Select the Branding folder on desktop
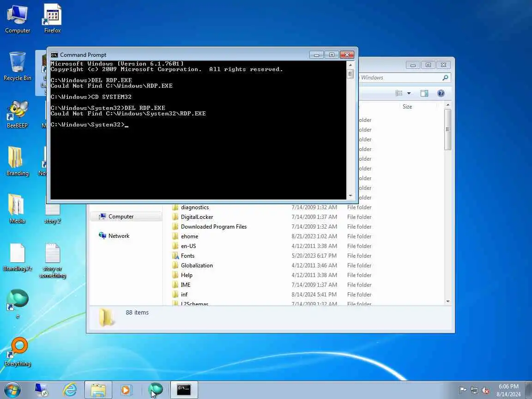 (17, 161)
